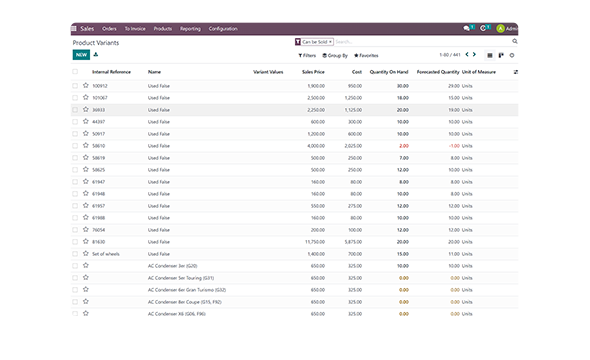Star product 50917 as favorite

pos(86,134)
